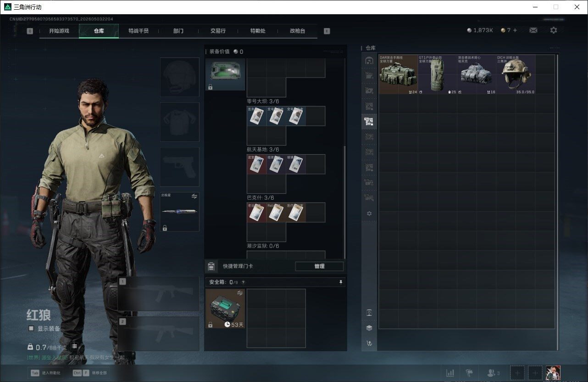Click the 进入特勤处 Tab shortcut button
This screenshot has height=382, width=588.
[x=46, y=373]
